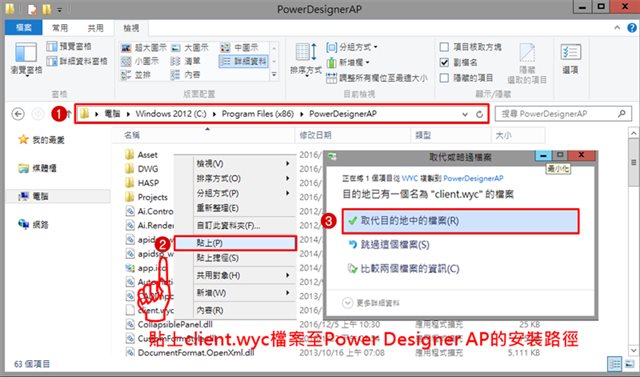Open the 排序方式 sort by dropdown

306,60
